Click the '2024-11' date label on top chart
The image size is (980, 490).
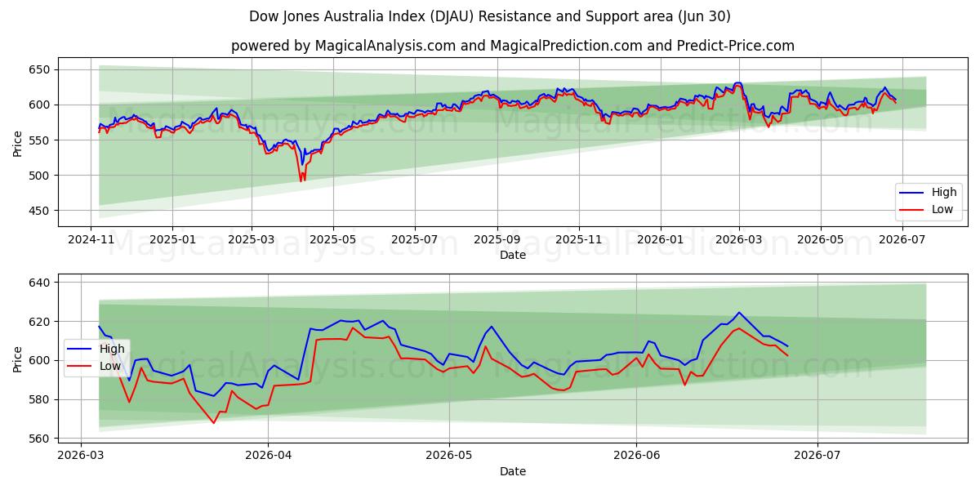coord(91,240)
